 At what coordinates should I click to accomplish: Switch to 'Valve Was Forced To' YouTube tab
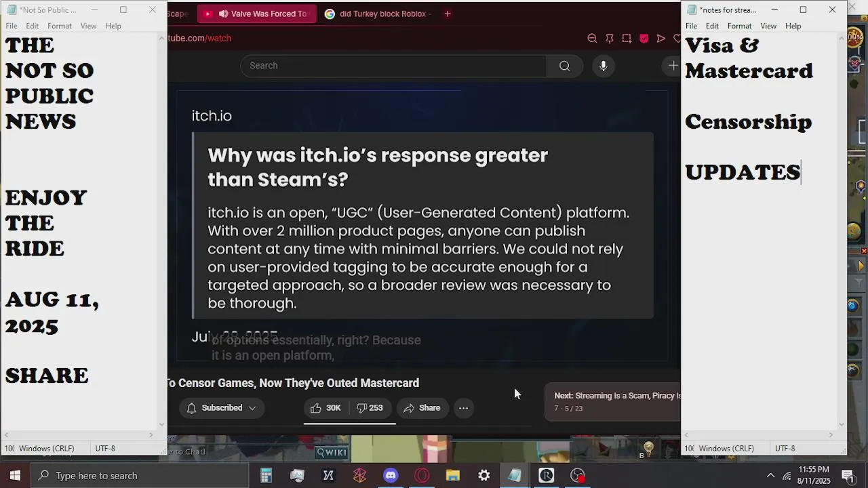coord(256,14)
